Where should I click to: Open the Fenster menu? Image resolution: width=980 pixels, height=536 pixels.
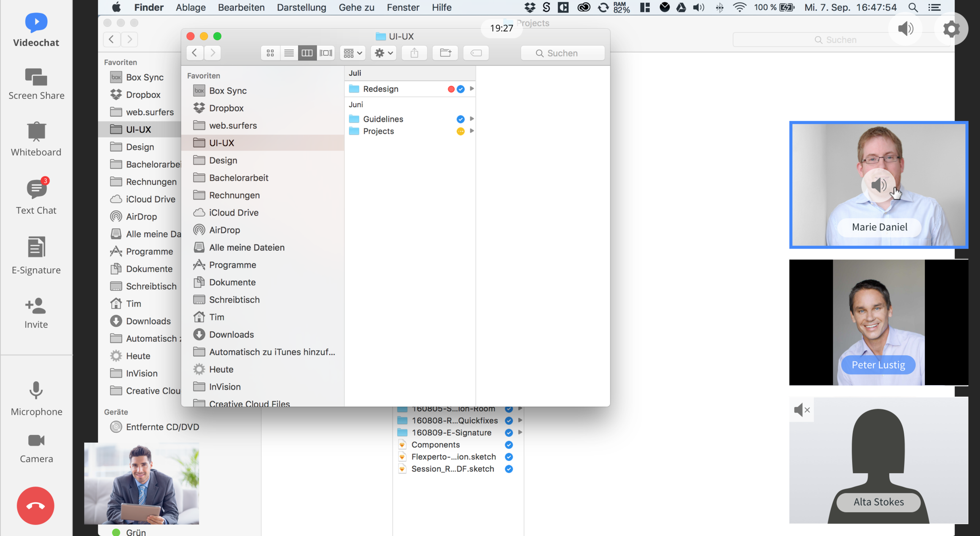pos(403,7)
